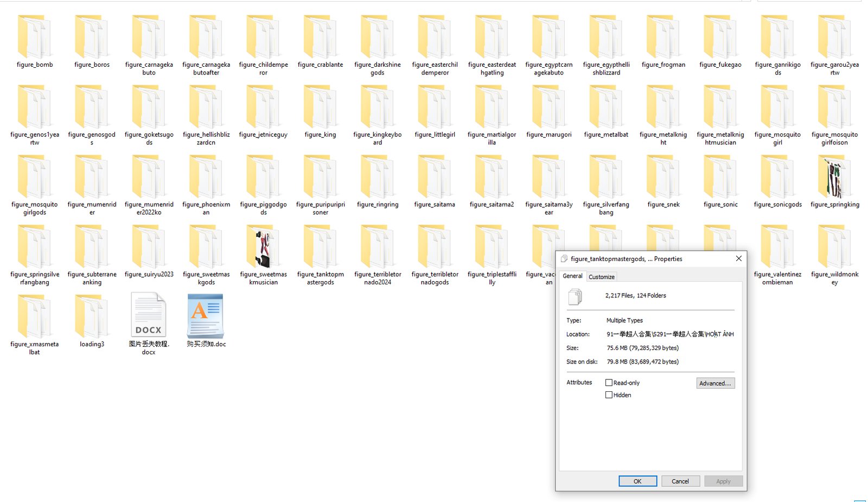The width and height of the screenshot is (868, 502).
Task: Open the 图片丢失教程.docx document
Action: pos(149,316)
